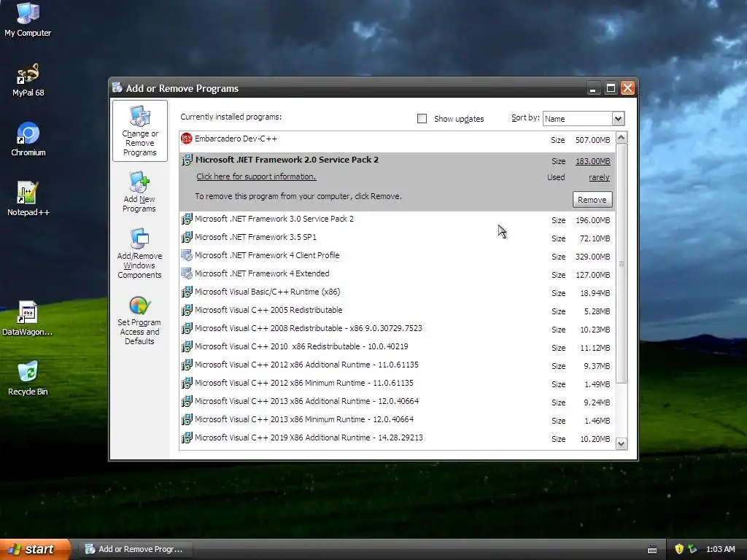Click the Visual C++ 2005 Redistributable icon

(x=186, y=310)
